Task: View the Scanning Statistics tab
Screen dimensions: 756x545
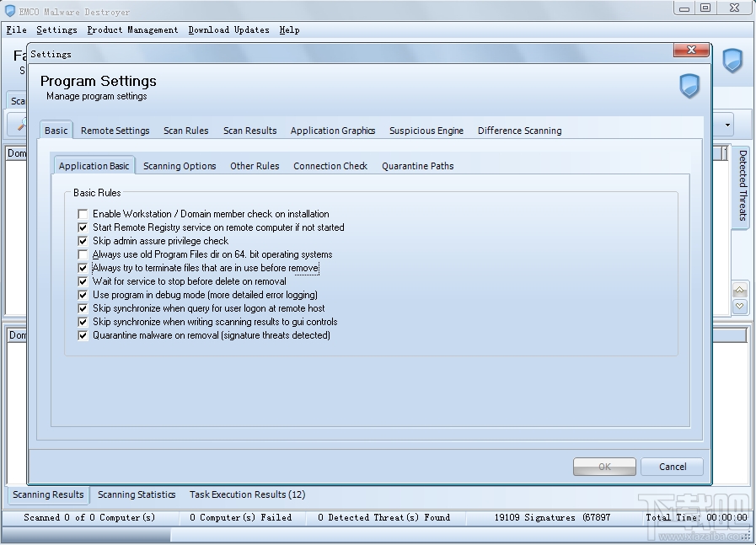Action: (x=137, y=494)
